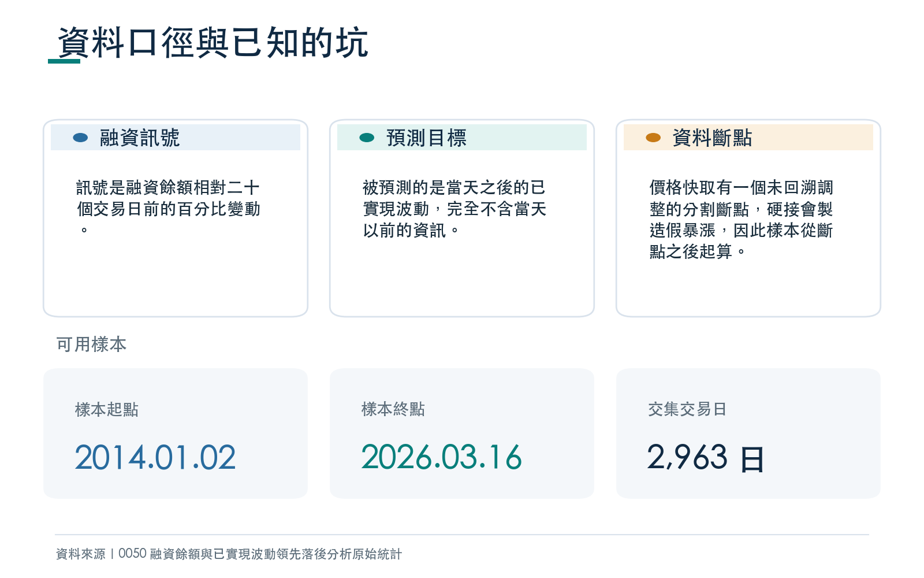This screenshot has width=924, height=578.
Task: Click the blue dot beside 融資訊號
Action: pos(80,138)
